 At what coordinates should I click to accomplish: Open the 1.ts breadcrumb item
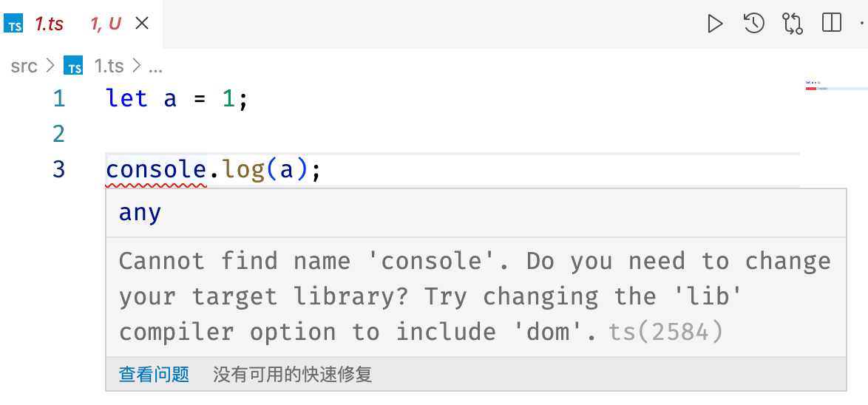[x=109, y=66]
